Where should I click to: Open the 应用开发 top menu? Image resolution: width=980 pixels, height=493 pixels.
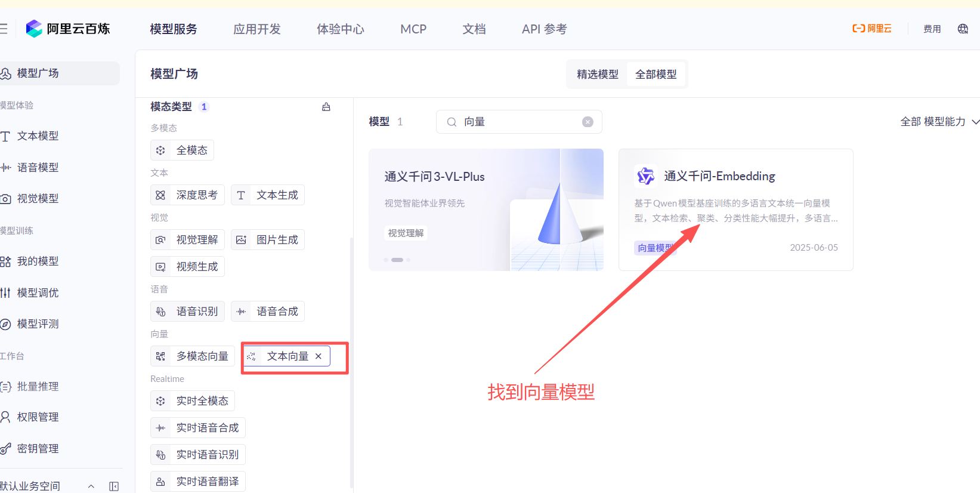point(257,29)
